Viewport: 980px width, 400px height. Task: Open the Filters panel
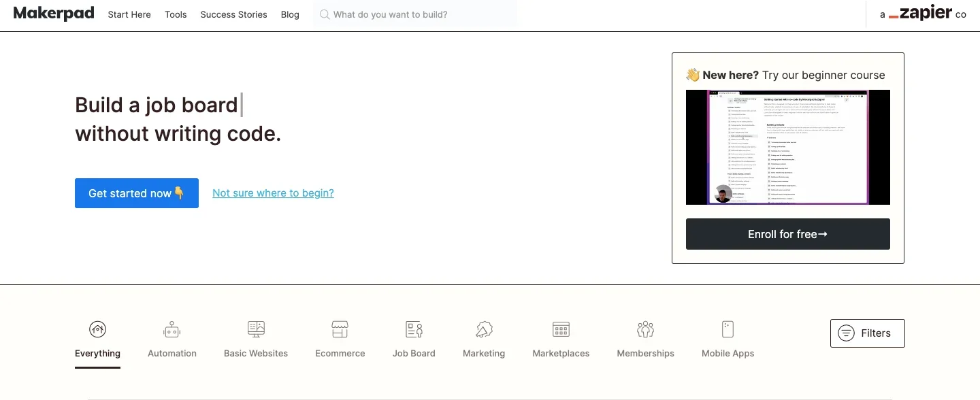tap(867, 333)
